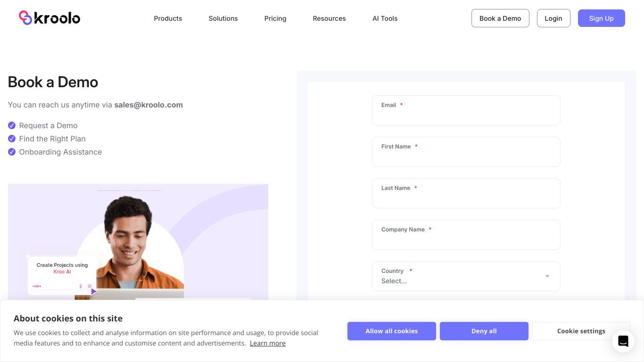This screenshot has height=362, width=644.
Task: Go to the Pricing page
Action: coord(275,18)
